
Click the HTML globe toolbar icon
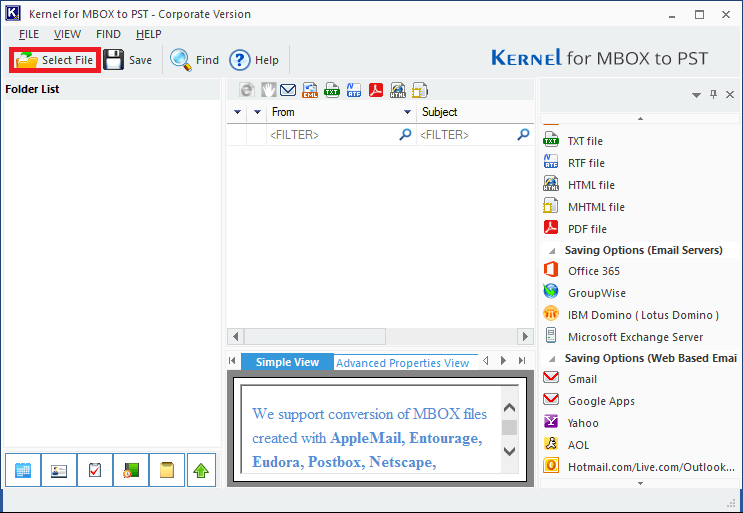398,90
